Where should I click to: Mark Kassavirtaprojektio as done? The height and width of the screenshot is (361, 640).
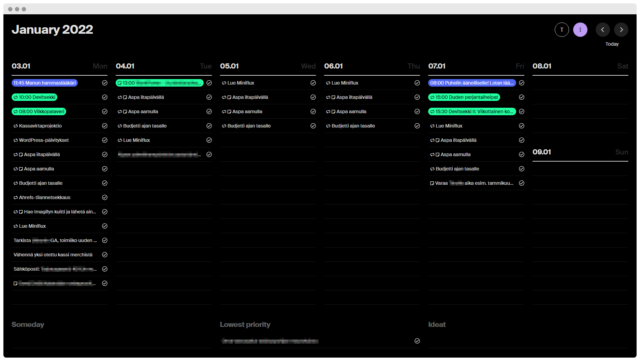tap(104, 126)
